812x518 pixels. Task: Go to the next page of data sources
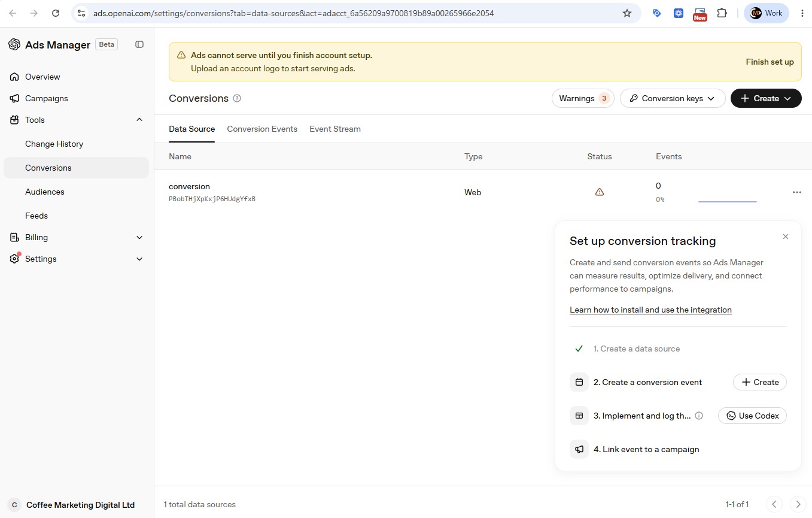[x=798, y=504]
